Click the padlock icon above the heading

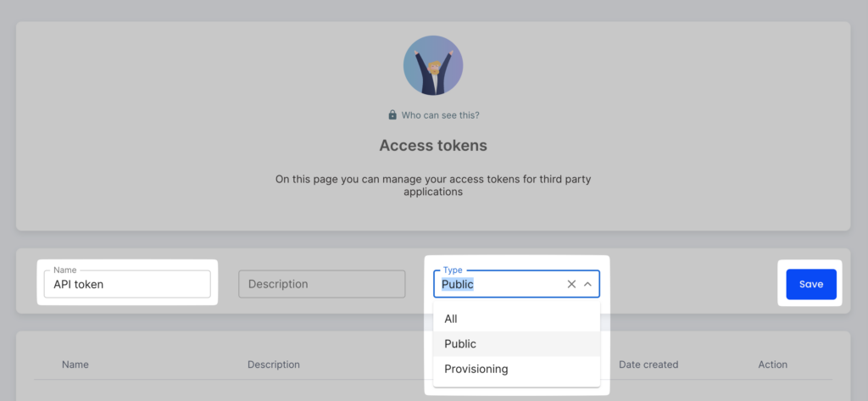[x=392, y=114]
